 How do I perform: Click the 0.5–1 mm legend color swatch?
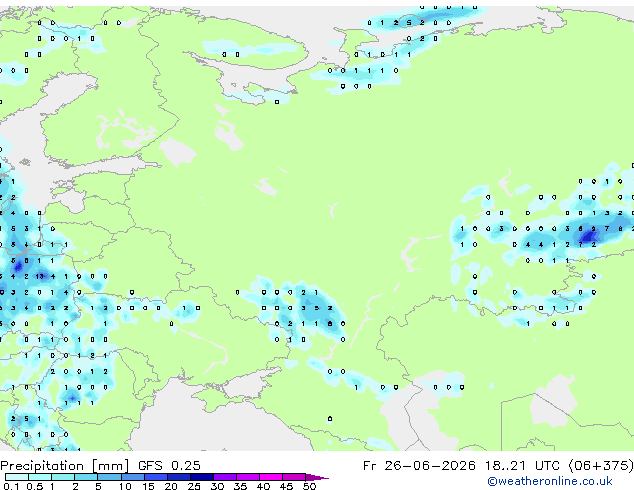tap(40, 477)
